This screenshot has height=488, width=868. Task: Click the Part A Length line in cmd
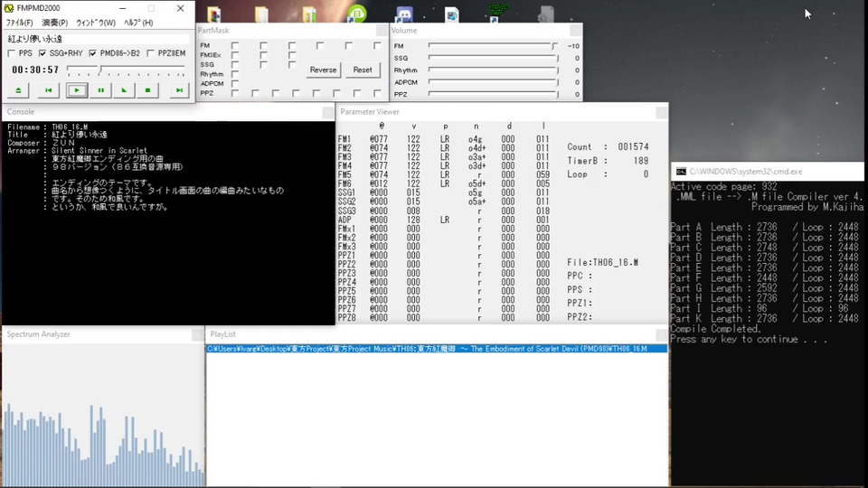point(765,227)
